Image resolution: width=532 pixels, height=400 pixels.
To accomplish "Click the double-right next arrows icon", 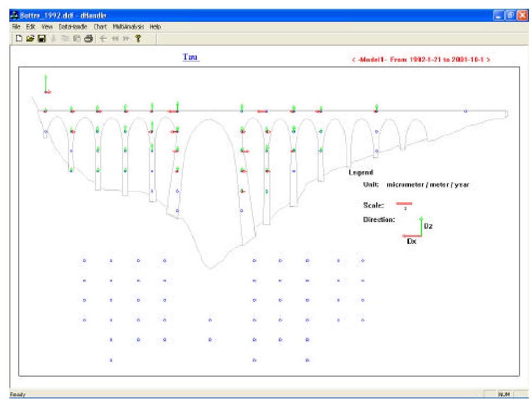I will point(126,38).
